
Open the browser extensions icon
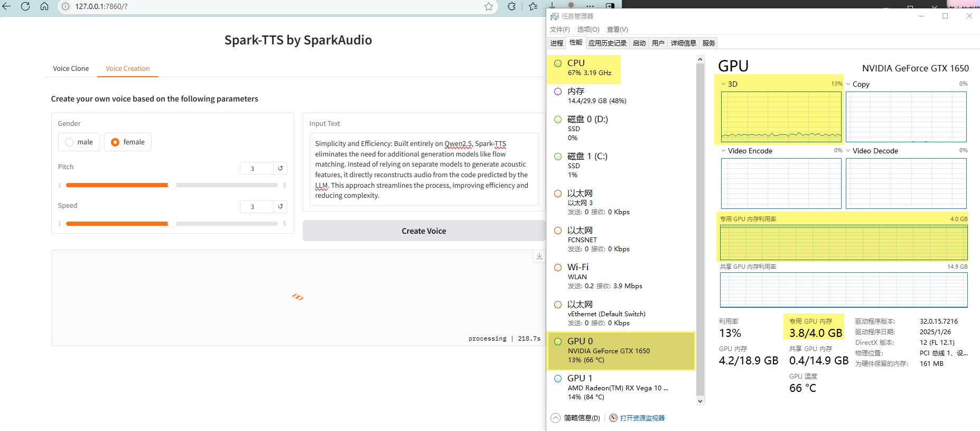click(x=511, y=6)
